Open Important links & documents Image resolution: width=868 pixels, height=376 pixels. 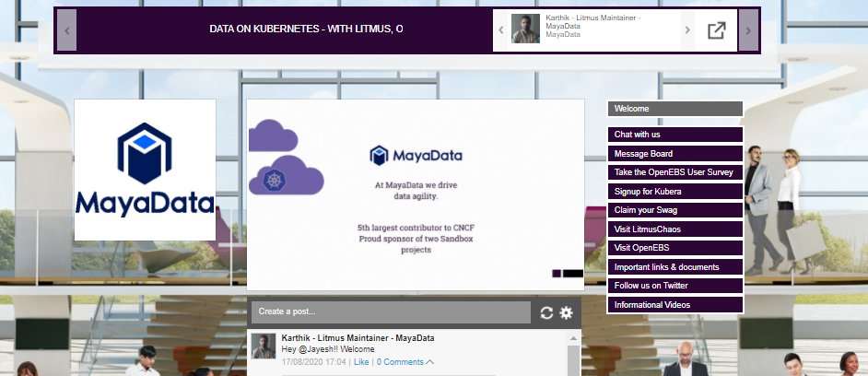point(674,267)
